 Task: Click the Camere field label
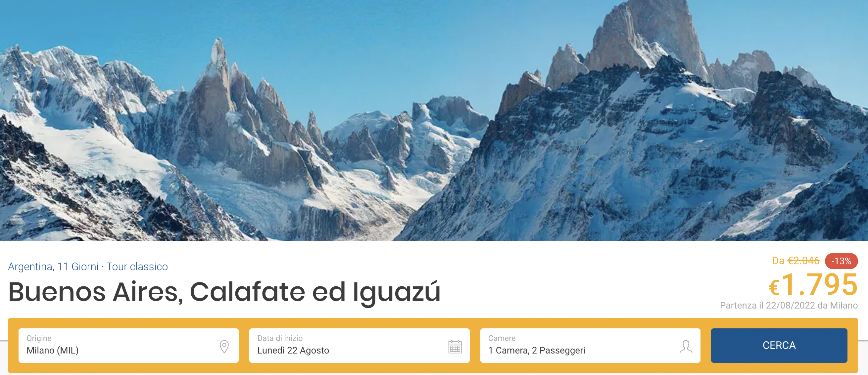(502, 338)
